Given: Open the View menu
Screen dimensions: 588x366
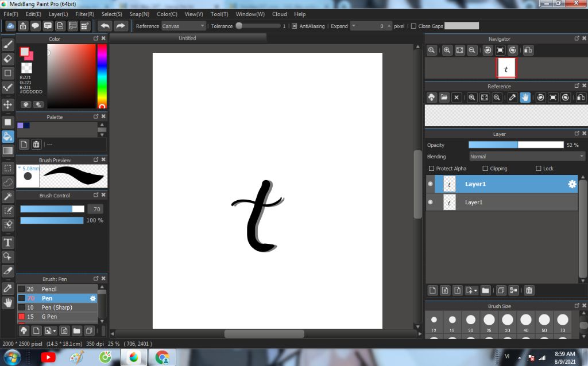Looking at the screenshot, I should pyautogui.click(x=194, y=14).
